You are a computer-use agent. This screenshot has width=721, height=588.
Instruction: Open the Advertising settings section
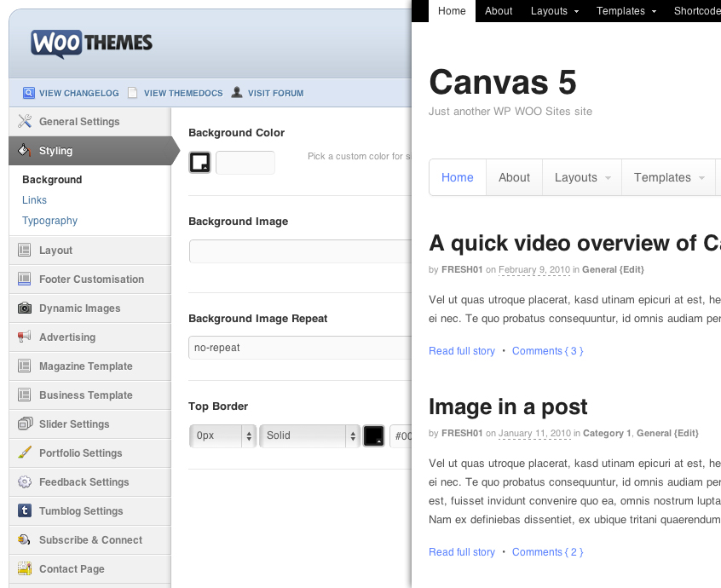(x=90, y=337)
